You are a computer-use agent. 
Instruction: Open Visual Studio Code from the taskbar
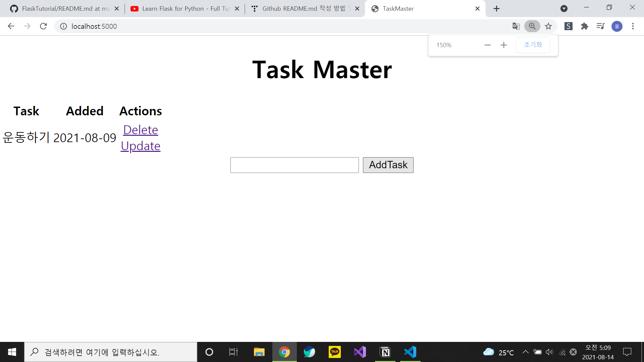pos(410,352)
